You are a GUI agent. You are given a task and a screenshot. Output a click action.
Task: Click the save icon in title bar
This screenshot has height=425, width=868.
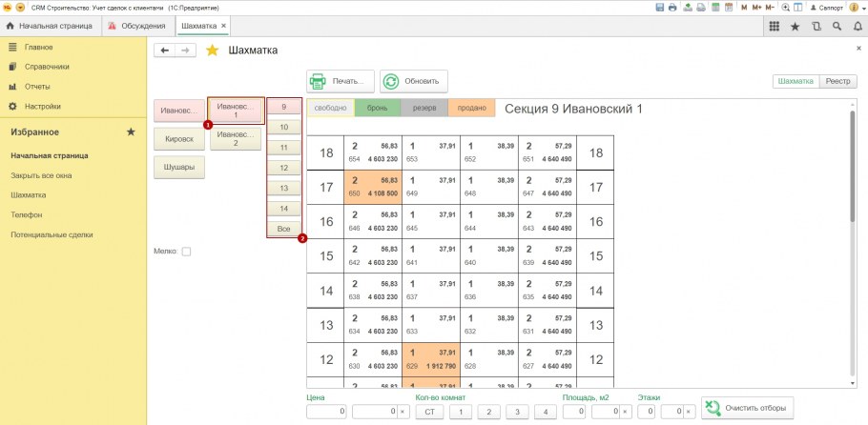coord(659,7)
